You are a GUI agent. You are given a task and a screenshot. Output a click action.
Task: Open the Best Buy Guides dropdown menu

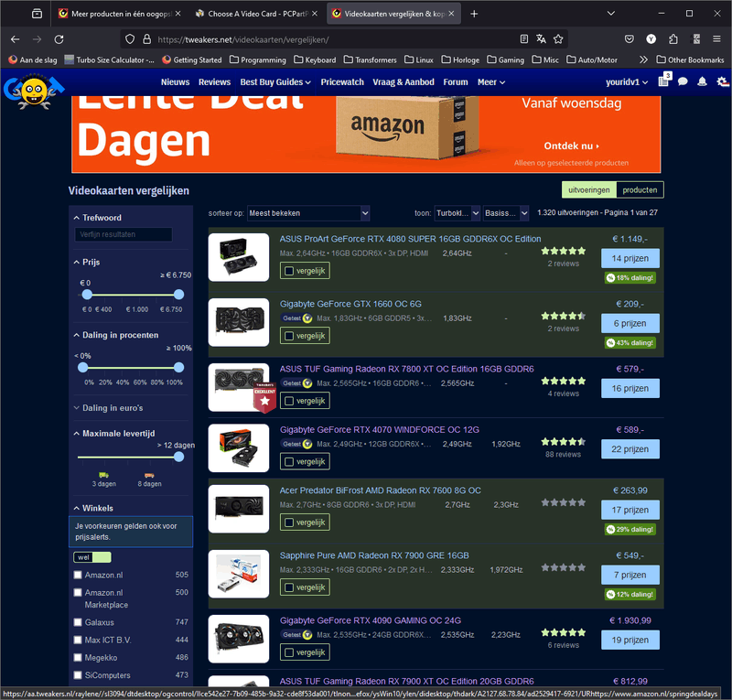point(275,82)
